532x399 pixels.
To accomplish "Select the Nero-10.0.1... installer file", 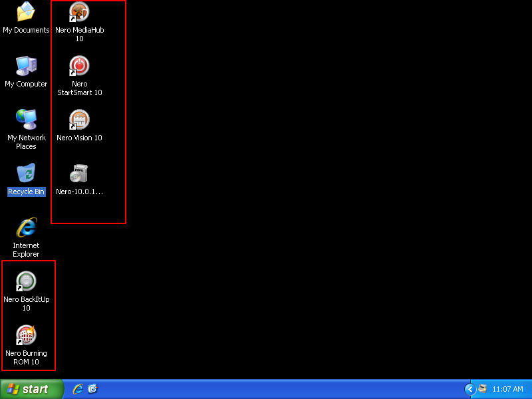I will (x=79, y=174).
